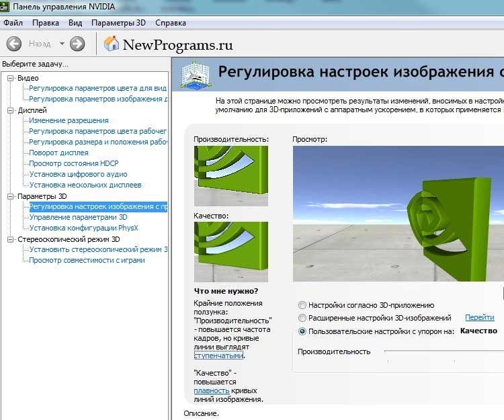The height and width of the screenshot is (420, 504).
Task: Open the Back history dropdown arrow
Action: tap(62, 44)
